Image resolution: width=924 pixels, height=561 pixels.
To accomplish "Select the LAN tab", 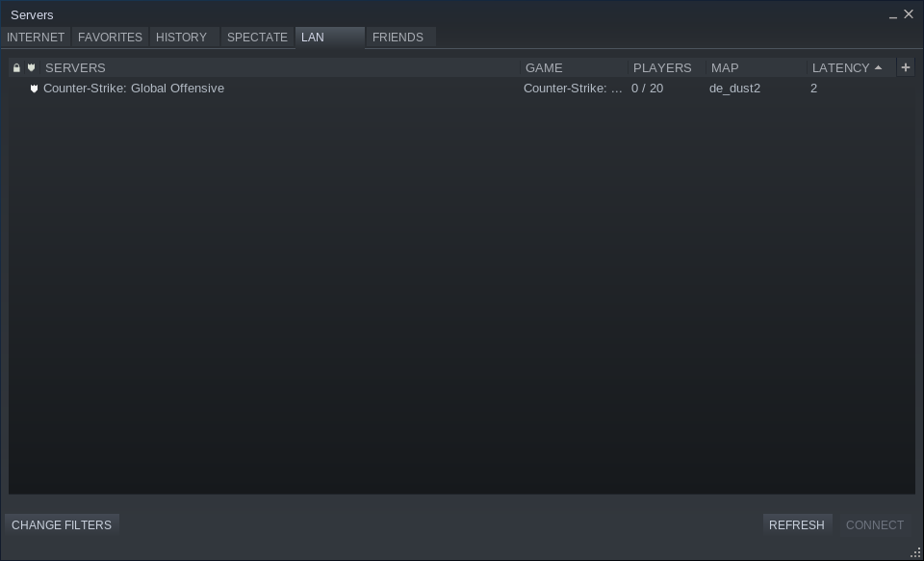I will click(x=330, y=38).
